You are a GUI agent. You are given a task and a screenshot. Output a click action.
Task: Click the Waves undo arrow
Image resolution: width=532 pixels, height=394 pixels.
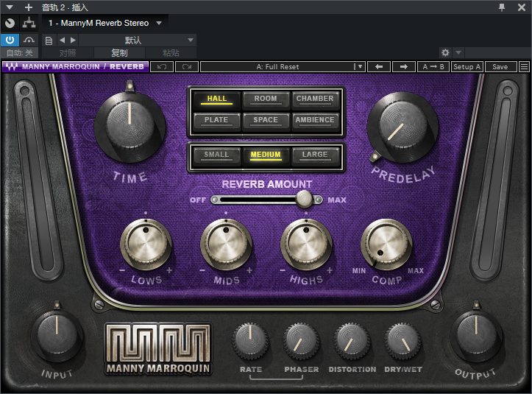162,66
